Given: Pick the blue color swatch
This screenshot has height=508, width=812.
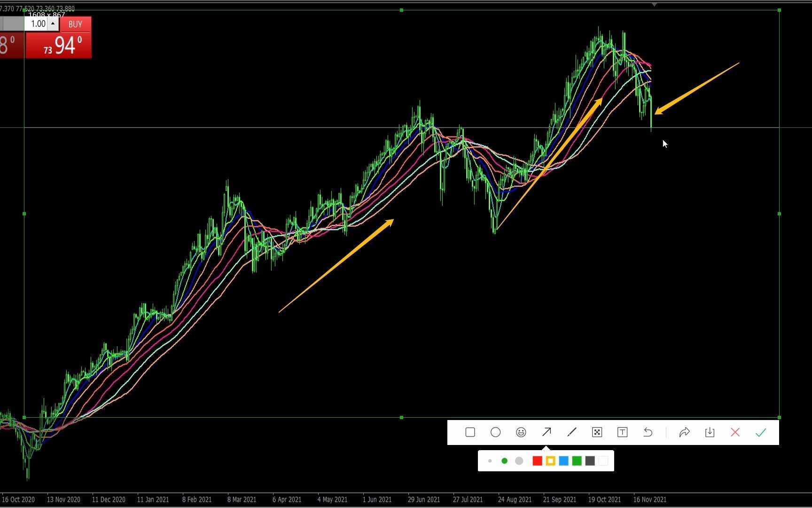Looking at the screenshot, I should [x=563, y=461].
